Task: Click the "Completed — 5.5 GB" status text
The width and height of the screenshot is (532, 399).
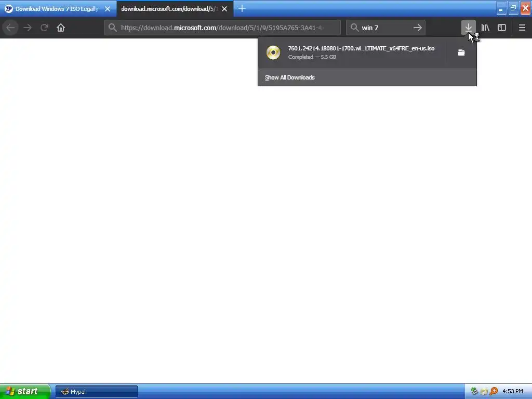Action: [312, 57]
